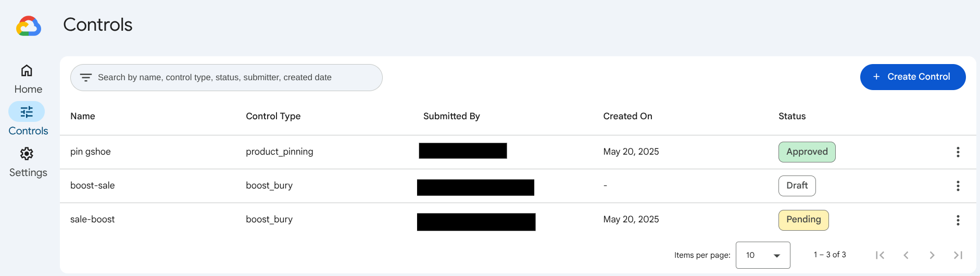Go to next page arrow
Image resolution: width=980 pixels, height=276 pixels.
pyautogui.click(x=932, y=255)
